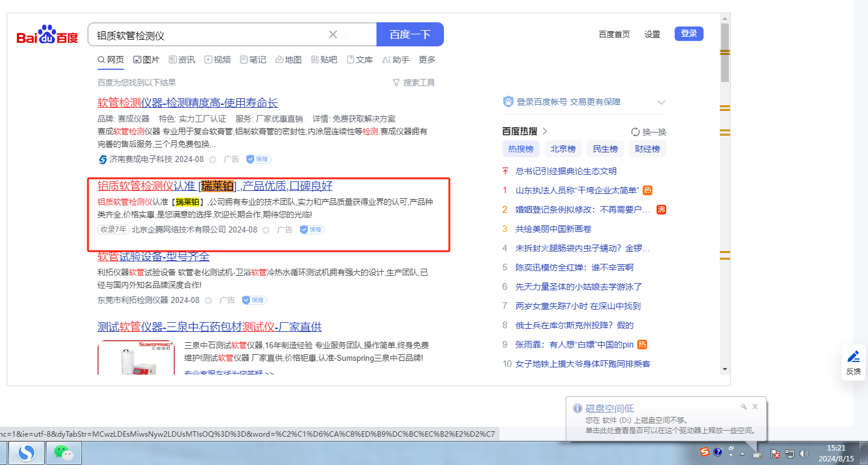This screenshot has width=868, height=465.
Task: Open the 贴吧 tab
Action: pyautogui.click(x=324, y=60)
